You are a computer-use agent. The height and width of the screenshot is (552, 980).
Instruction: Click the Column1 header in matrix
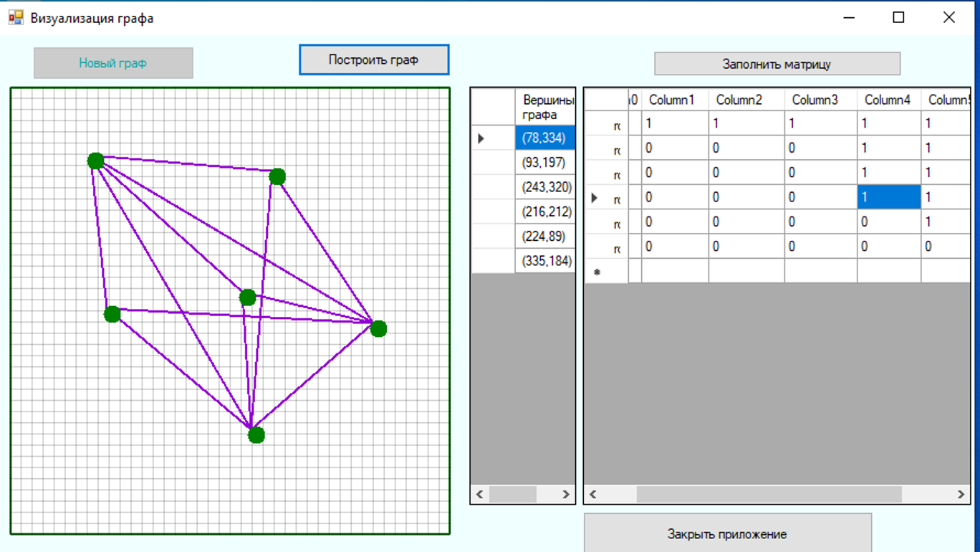pyautogui.click(x=672, y=100)
